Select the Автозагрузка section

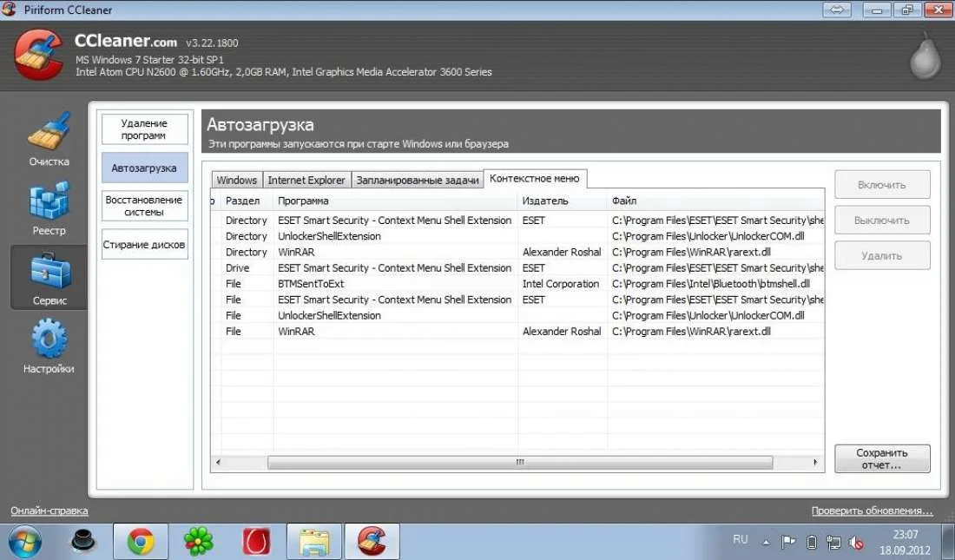click(144, 168)
